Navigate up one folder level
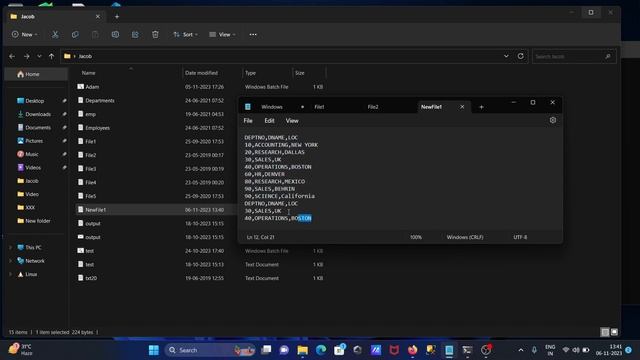 [x=51, y=56]
